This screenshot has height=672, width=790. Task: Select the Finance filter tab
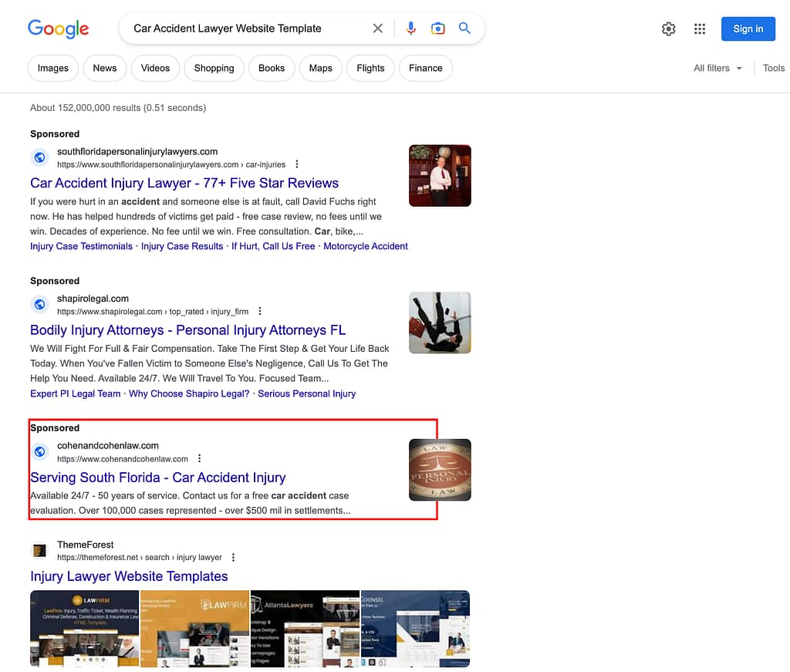(426, 68)
